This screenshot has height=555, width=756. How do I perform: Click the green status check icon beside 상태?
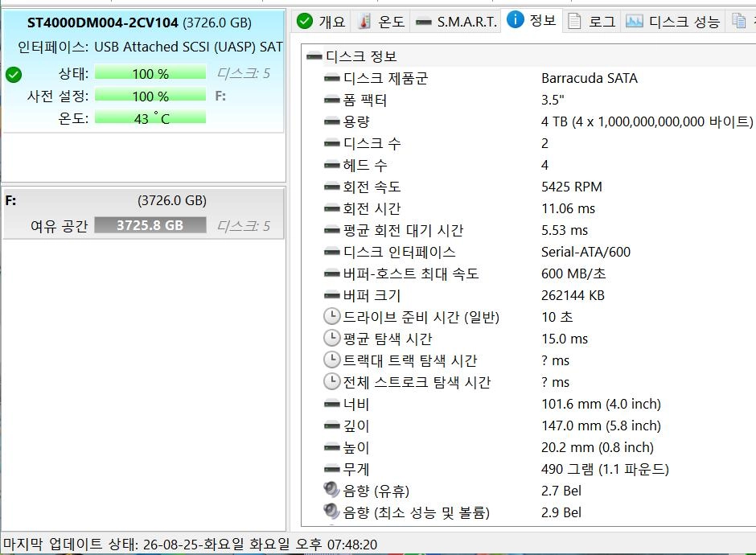click(14, 75)
